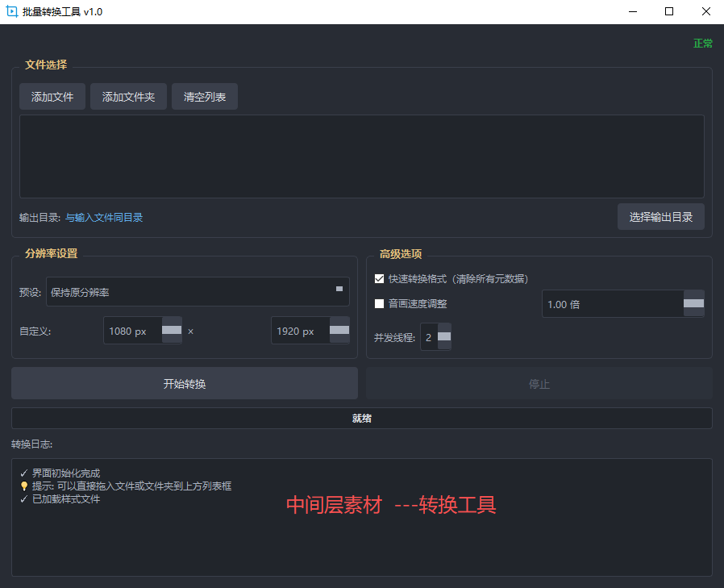Click the 添加文件 button
Viewport: 724px width, 588px height.
(52, 97)
